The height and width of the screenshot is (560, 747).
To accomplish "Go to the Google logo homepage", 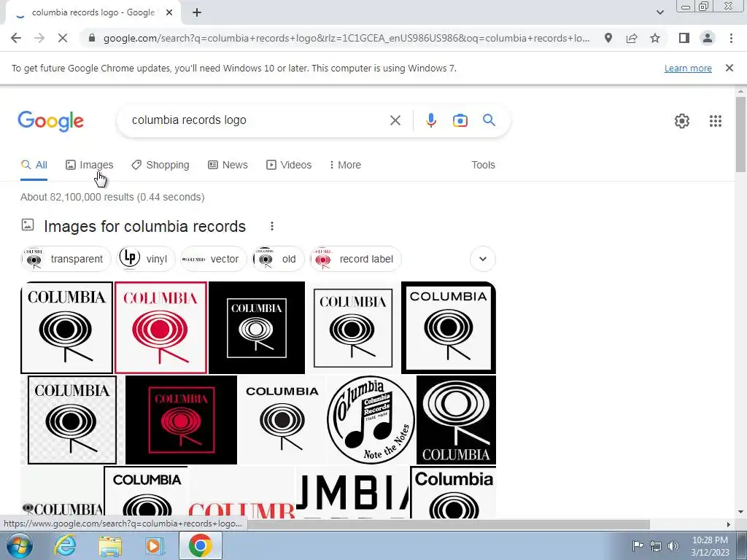I will pyautogui.click(x=50, y=121).
